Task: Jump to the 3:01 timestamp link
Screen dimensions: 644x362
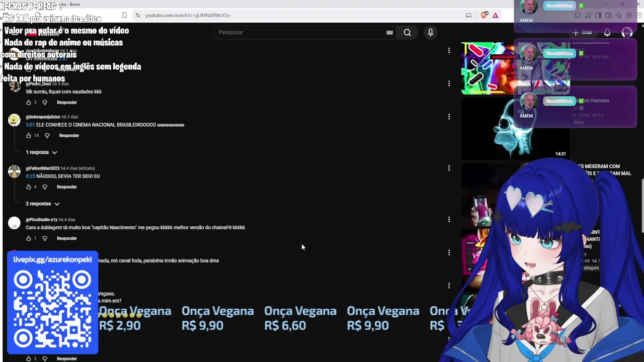Action: point(30,125)
